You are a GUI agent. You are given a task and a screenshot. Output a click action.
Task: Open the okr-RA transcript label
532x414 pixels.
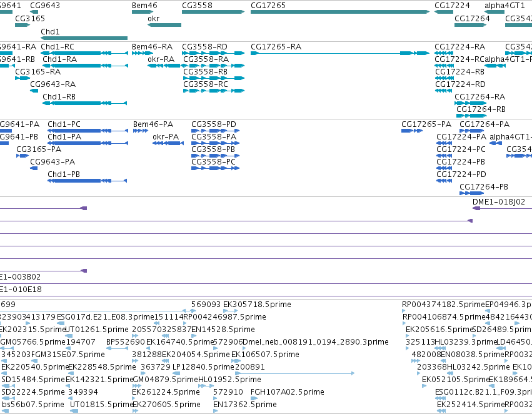(161, 59)
